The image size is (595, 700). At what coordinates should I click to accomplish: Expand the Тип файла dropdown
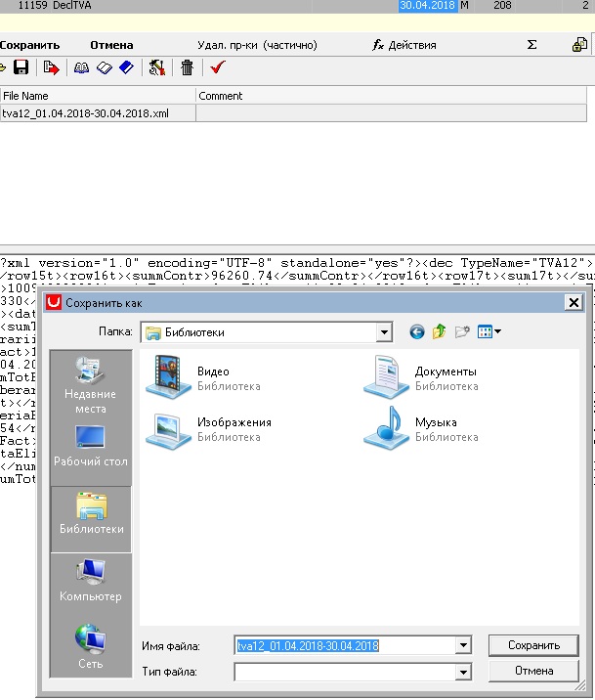(463, 672)
